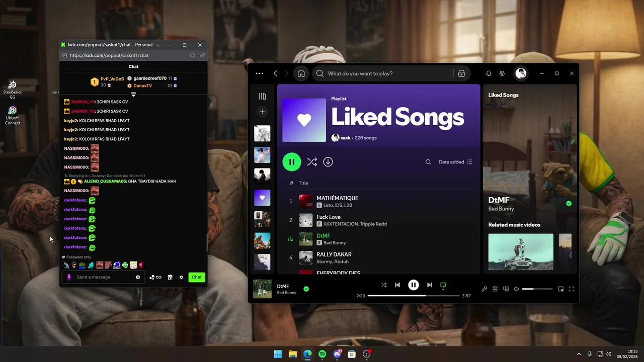
Task: Pause playback in the bottom player bar
Action: 413,285
